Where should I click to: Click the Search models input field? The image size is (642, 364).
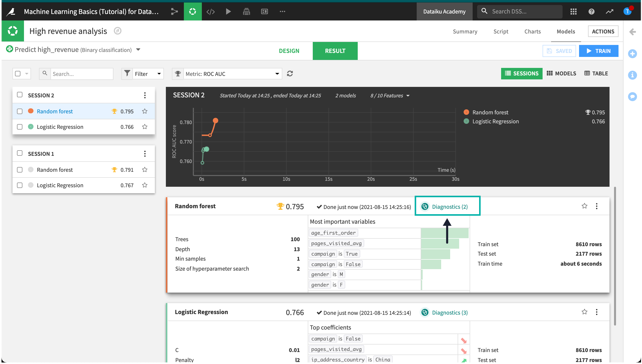82,74
